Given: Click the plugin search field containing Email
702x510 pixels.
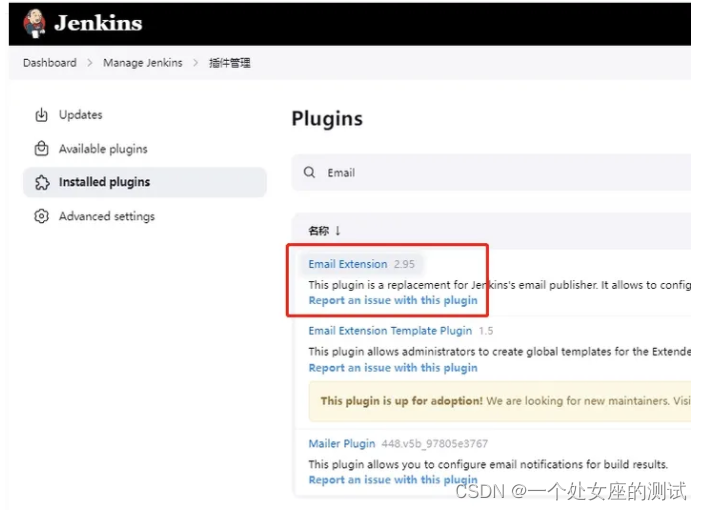Looking at the screenshot, I should pos(491,172).
